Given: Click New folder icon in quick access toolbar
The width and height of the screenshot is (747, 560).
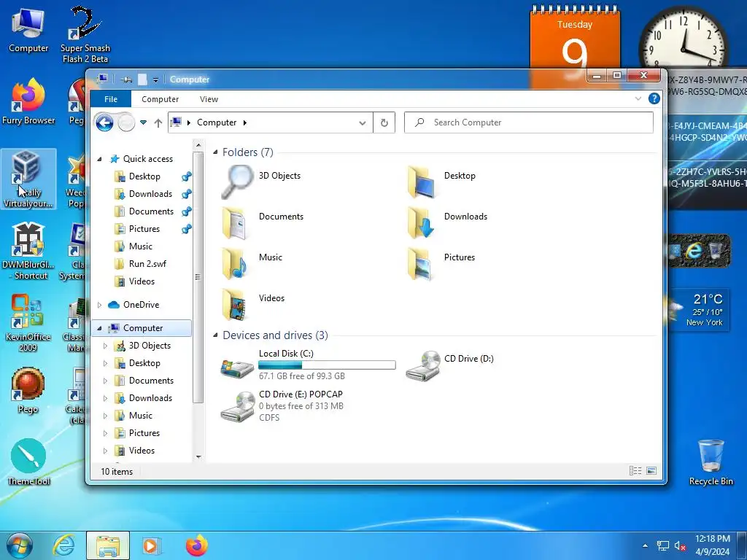Looking at the screenshot, I should point(142,79).
